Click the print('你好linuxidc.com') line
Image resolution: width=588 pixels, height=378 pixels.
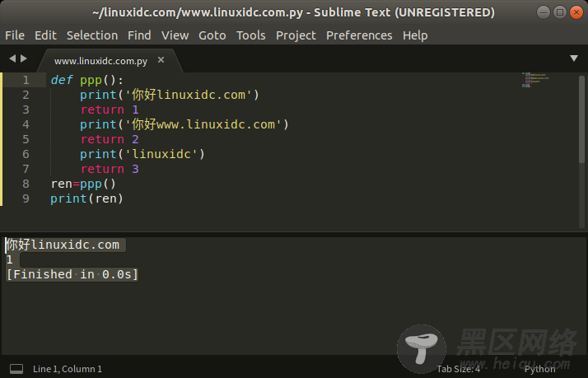[170, 95]
